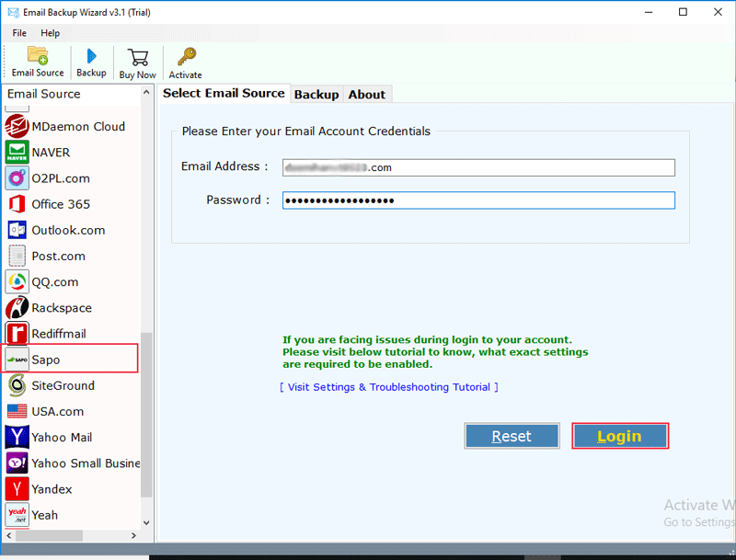
Task: Click the Login button
Action: click(x=619, y=436)
